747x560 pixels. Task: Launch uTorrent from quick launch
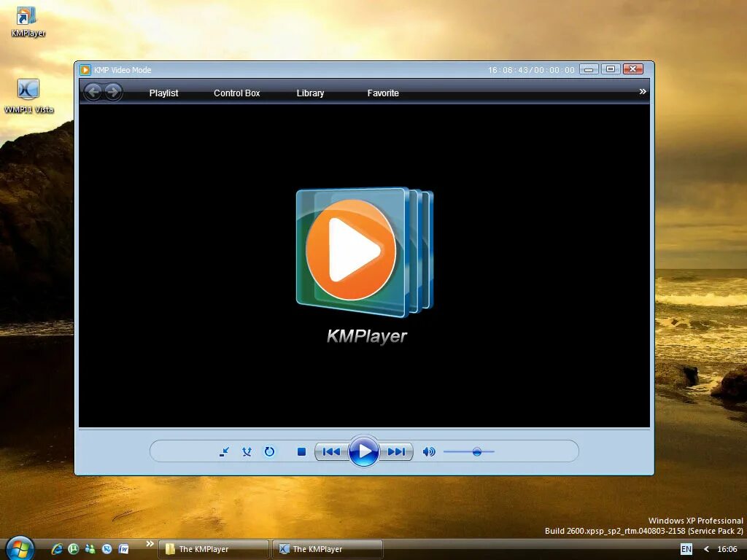click(74, 549)
